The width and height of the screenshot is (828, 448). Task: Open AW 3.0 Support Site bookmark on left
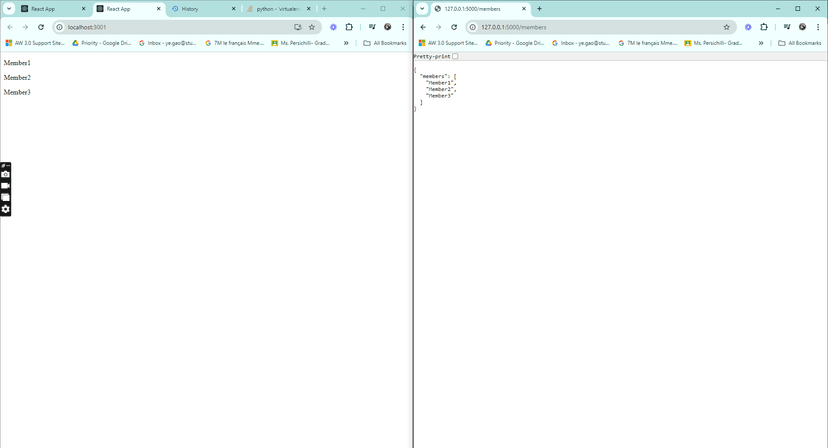tap(35, 43)
